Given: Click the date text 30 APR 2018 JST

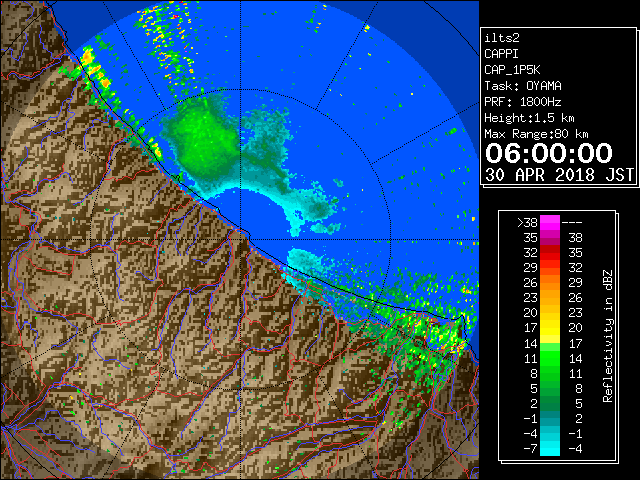Looking at the screenshot, I should point(559,175).
